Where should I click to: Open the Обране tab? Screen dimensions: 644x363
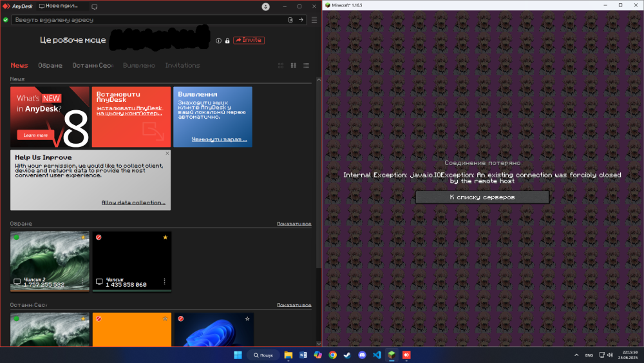tap(50, 65)
